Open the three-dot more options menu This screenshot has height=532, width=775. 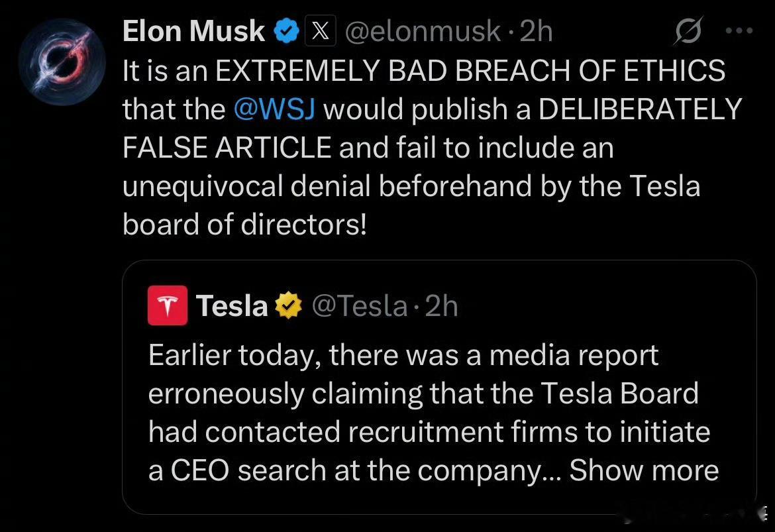(739, 30)
